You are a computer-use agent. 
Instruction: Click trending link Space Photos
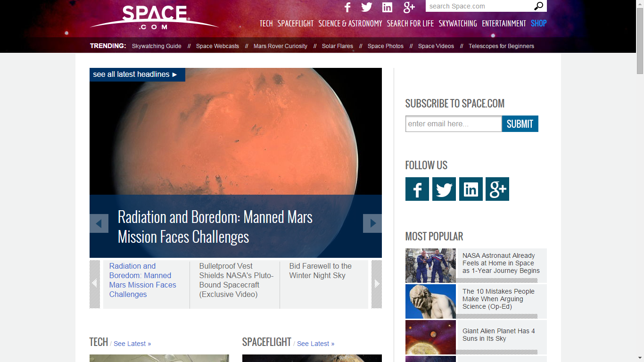coord(386,46)
